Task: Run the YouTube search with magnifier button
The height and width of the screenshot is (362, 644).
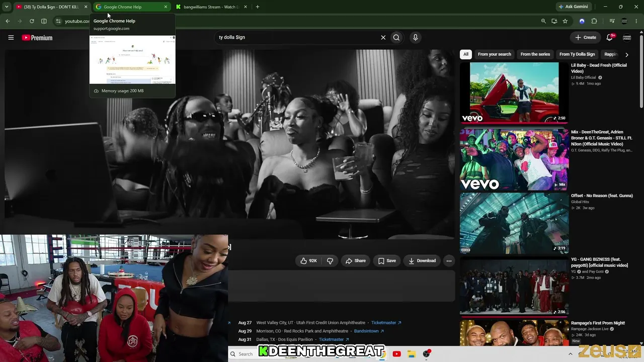Action: pos(396,37)
